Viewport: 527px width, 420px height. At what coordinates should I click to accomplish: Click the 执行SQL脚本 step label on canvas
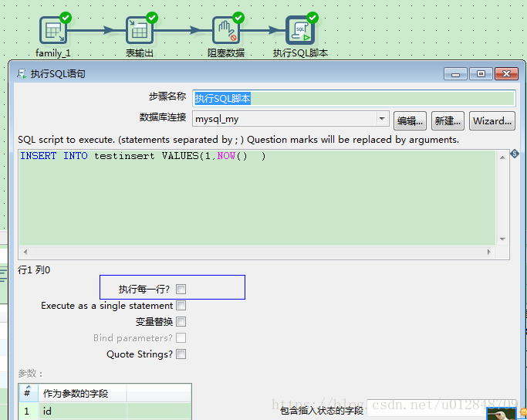(x=300, y=53)
